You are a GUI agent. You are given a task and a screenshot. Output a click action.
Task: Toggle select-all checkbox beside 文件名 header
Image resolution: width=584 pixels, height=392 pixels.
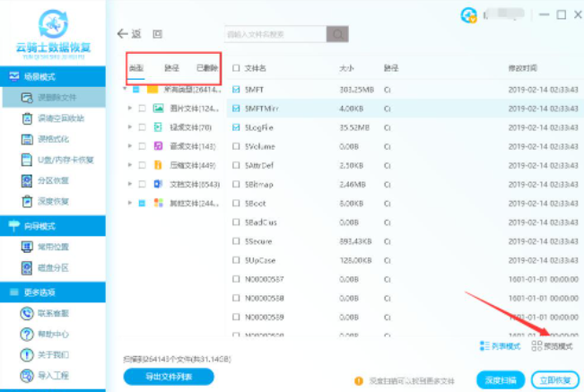[x=236, y=67]
